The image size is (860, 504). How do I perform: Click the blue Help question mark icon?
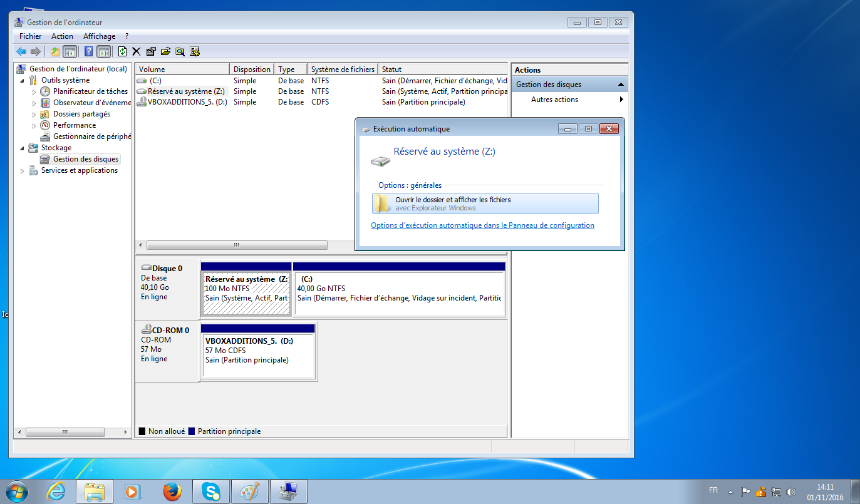tap(89, 51)
